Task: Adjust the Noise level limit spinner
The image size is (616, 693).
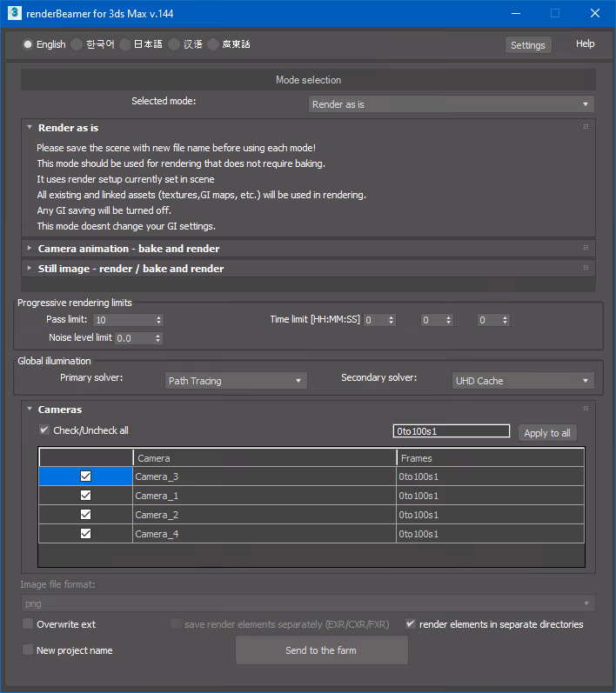Action: click(157, 338)
